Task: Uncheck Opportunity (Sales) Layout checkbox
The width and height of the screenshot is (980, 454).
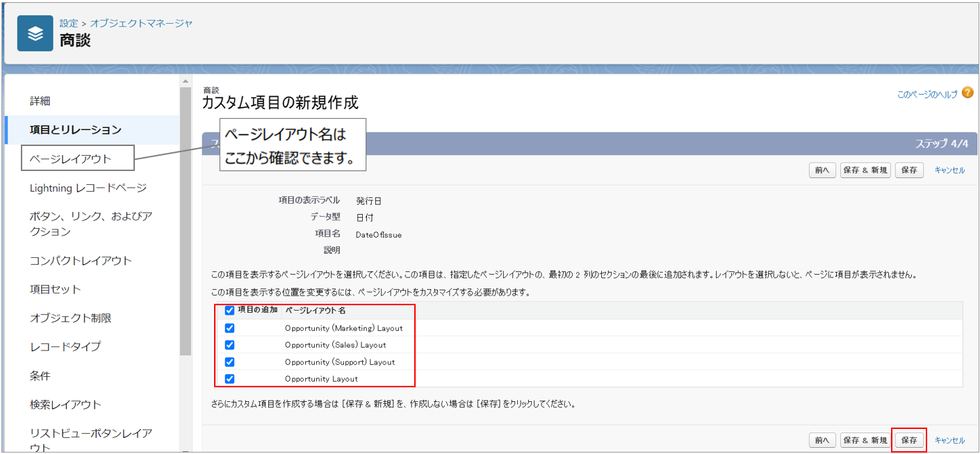Action: pyautogui.click(x=230, y=345)
